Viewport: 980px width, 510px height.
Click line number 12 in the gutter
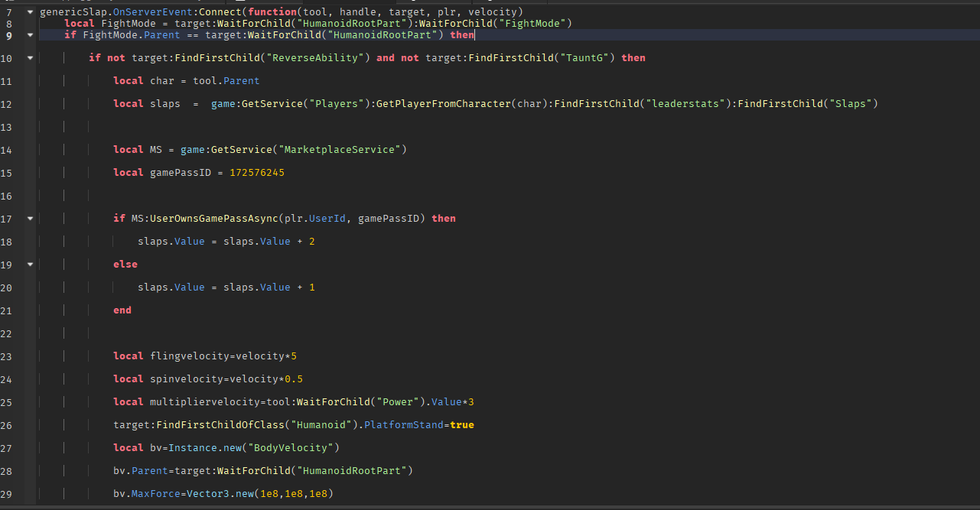[x=7, y=104]
